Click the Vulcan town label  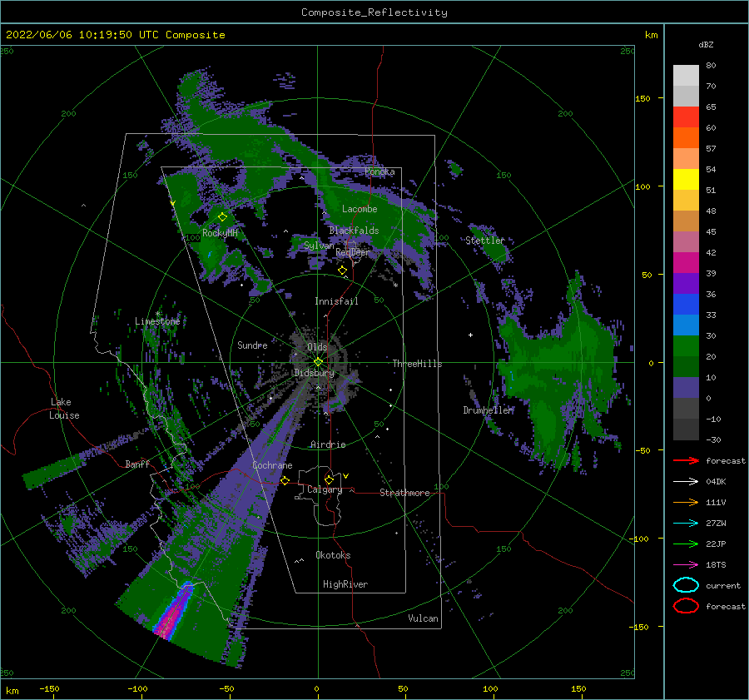(x=423, y=618)
